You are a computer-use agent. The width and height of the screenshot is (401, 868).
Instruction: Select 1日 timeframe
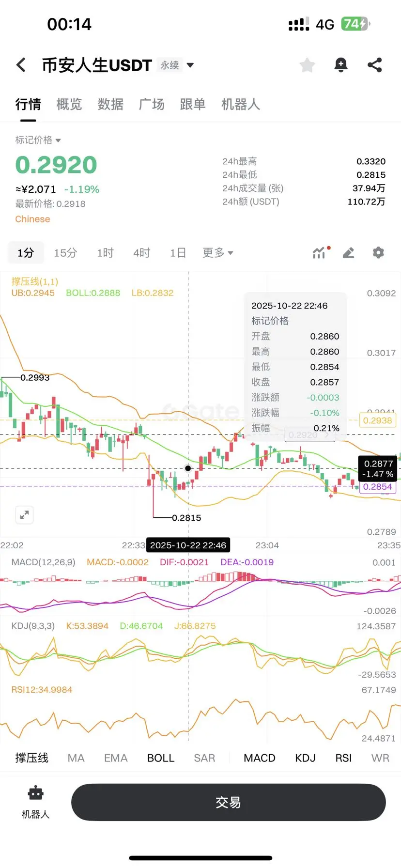178,253
